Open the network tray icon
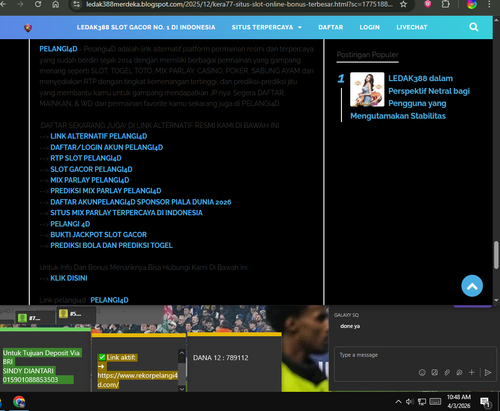 click(x=422, y=402)
